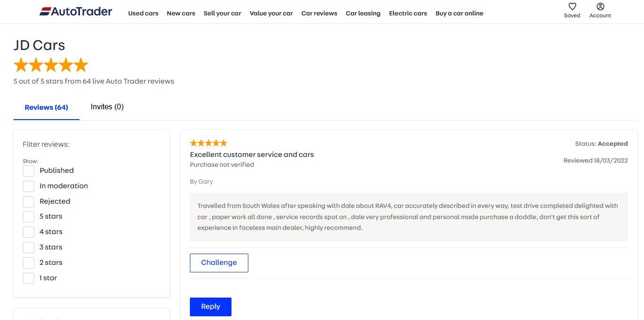The height and width of the screenshot is (320, 644).
Task: Go to Electric cars section
Action: tap(408, 13)
